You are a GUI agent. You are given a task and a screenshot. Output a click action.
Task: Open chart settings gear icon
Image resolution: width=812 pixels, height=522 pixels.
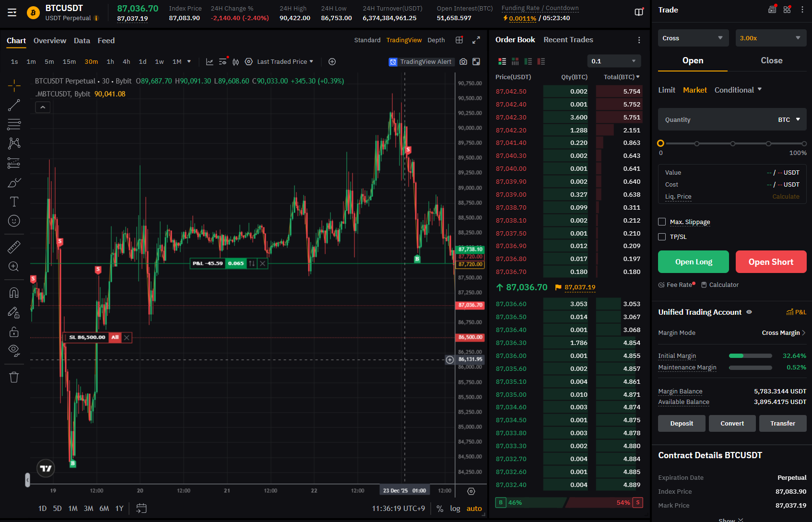coord(248,61)
